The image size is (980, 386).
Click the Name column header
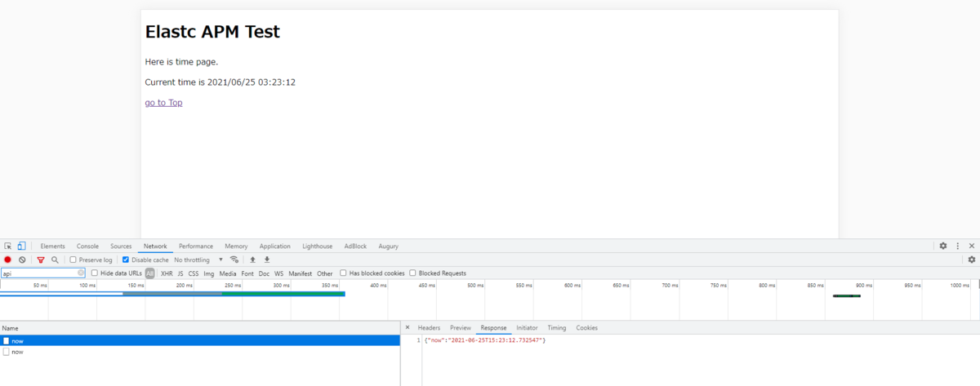point(200,327)
